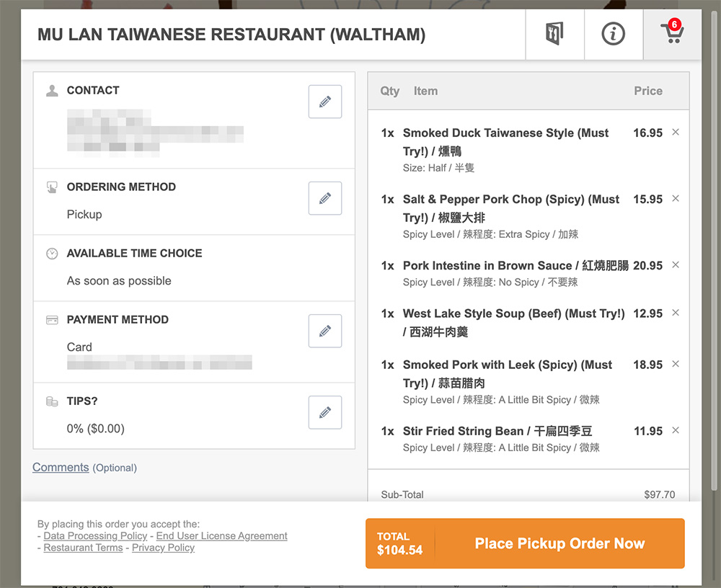
Task: Edit the Contact details
Action: coord(324,102)
